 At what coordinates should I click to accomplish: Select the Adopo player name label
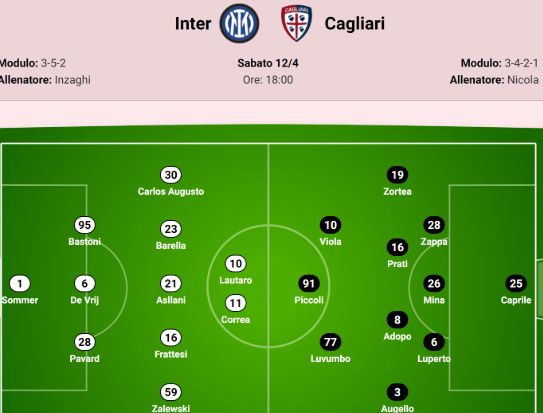click(x=397, y=336)
